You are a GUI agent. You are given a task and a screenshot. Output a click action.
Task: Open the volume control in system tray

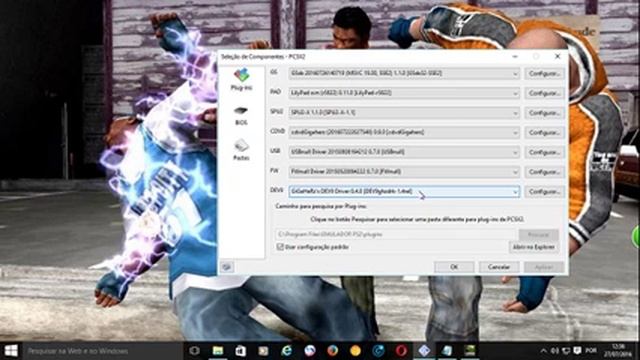pyautogui.click(x=555, y=351)
